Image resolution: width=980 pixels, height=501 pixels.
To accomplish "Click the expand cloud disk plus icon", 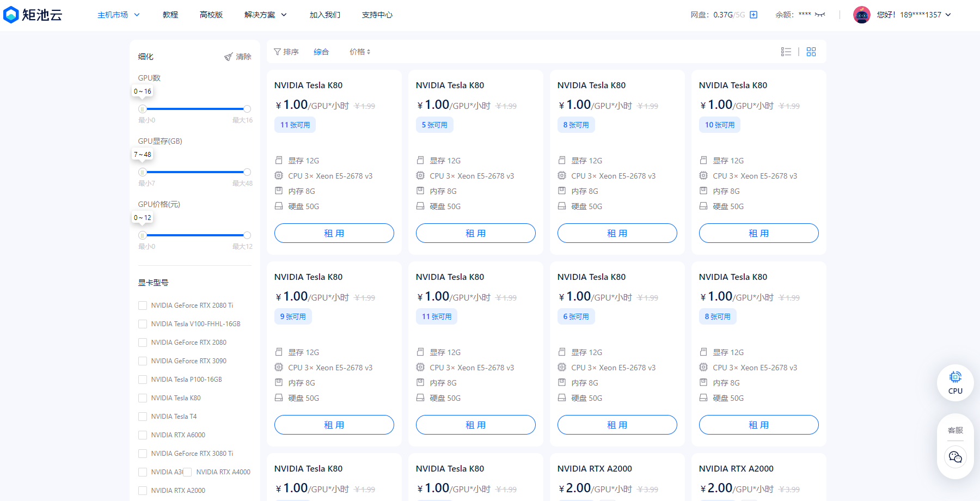I will coord(754,15).
